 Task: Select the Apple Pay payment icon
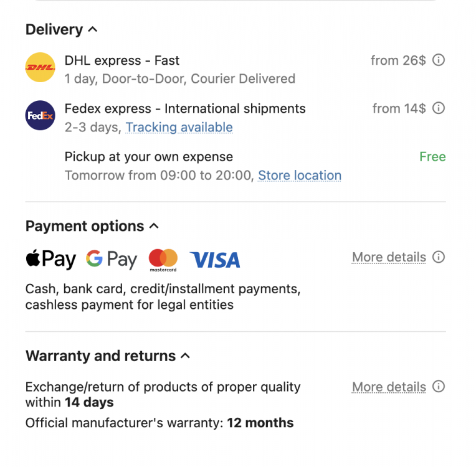coord(50,259)
